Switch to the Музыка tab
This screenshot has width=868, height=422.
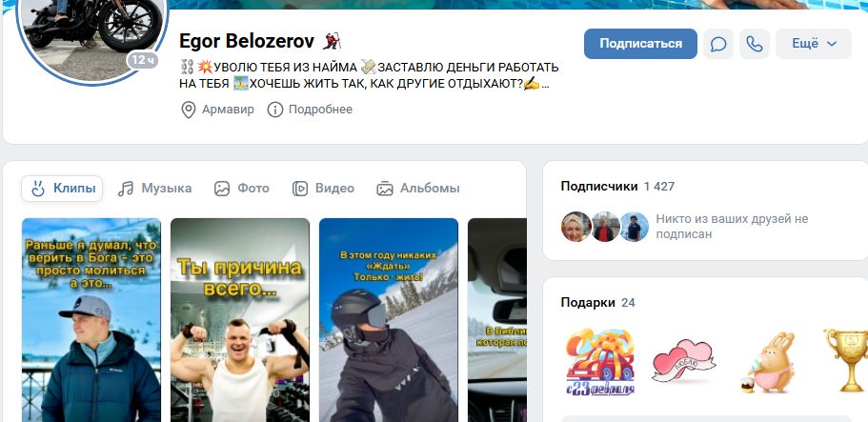tap(155, 189)
